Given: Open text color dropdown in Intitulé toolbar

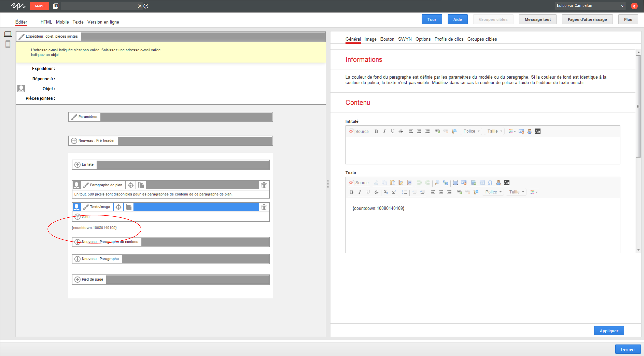Looking at the screenshot, I should pyautogui.click(x=512, y=131).
